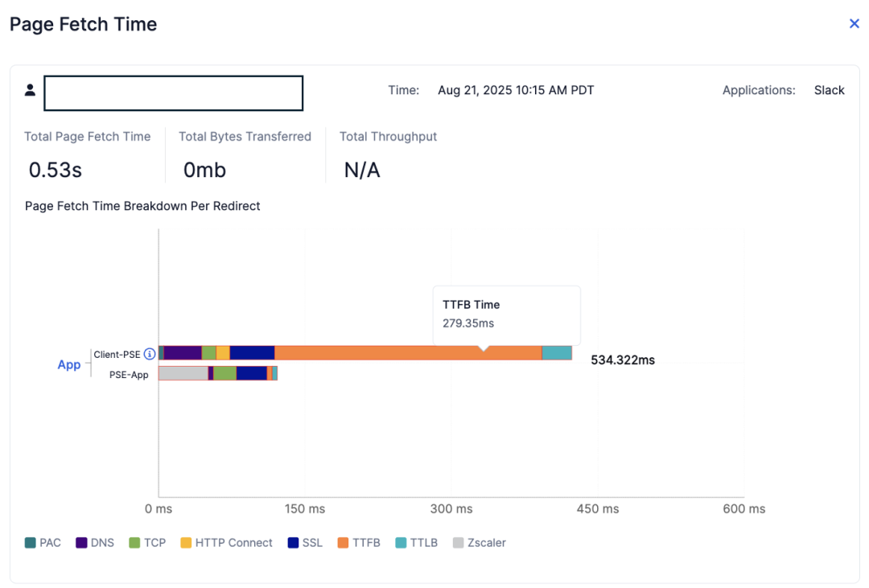Open the App link left of chart
The image size is (869, 588).
click(69, 364)
